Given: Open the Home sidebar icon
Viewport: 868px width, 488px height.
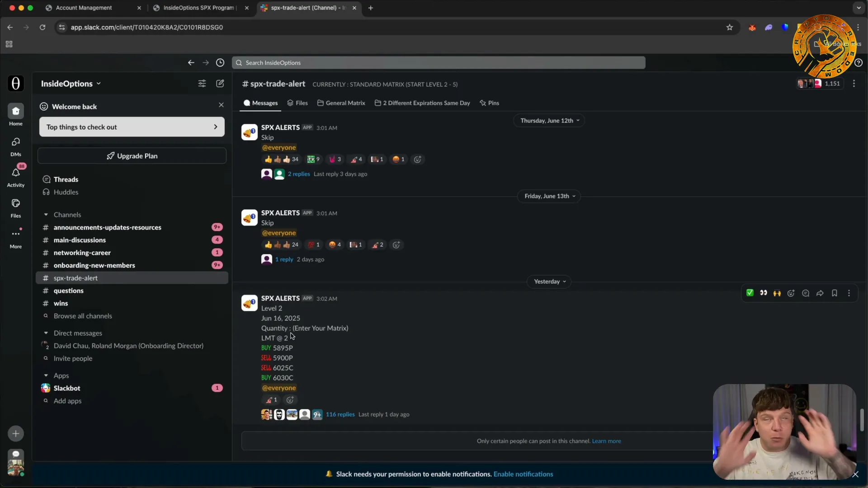Looking at the screenshot, I should [x=16, y=111].
